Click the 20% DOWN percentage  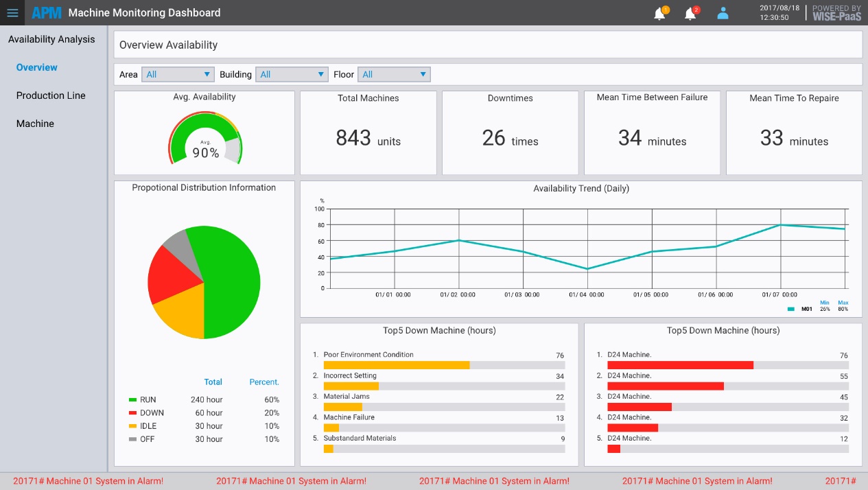(272, 412)
